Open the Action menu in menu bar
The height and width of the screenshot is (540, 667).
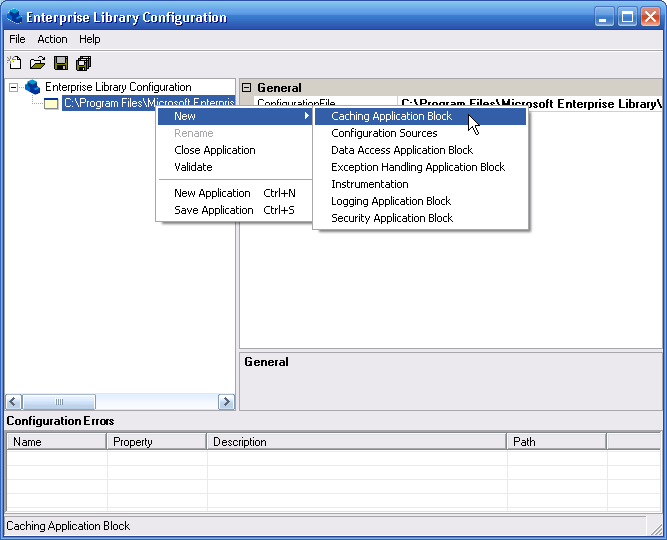coord(52,39)
